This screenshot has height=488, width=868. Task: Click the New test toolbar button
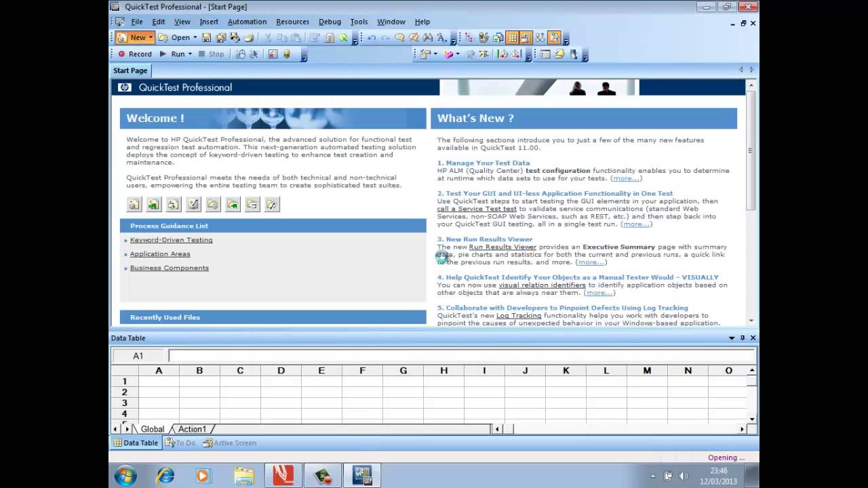[x=132, y=38]
